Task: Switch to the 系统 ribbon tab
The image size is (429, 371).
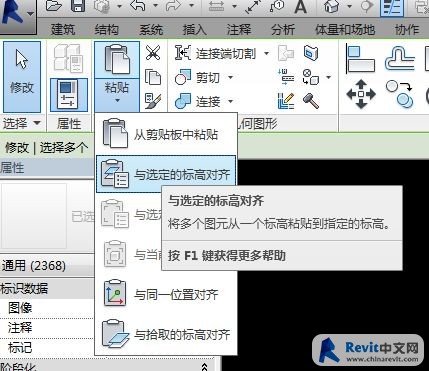Action: [x=151, y=30]
